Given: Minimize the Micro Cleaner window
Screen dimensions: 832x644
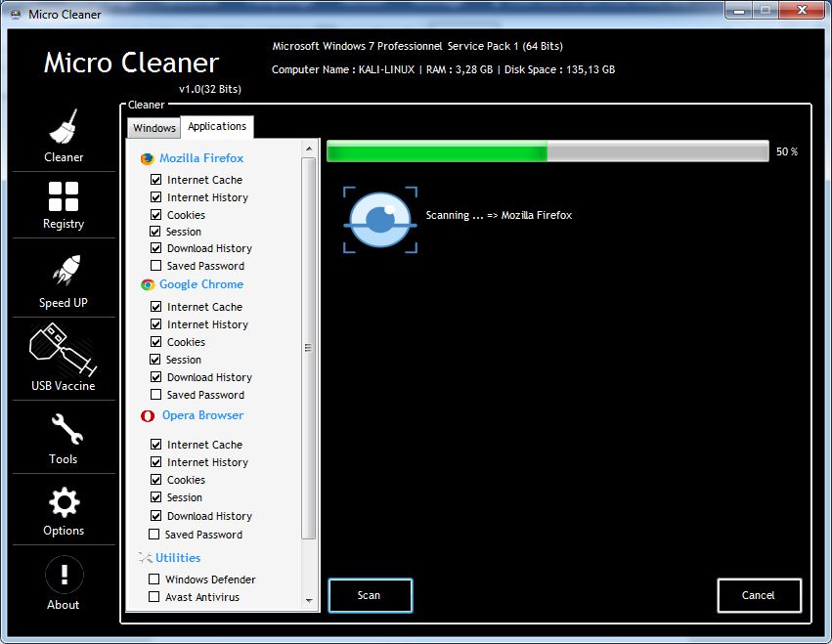Looking at the screenshot, I should point(739,10).
